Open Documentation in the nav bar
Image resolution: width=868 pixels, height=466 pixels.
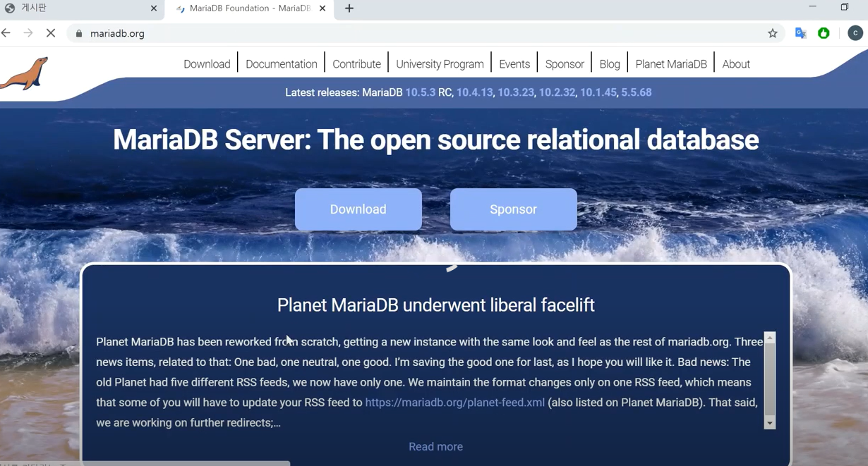[x=282, y=64]
